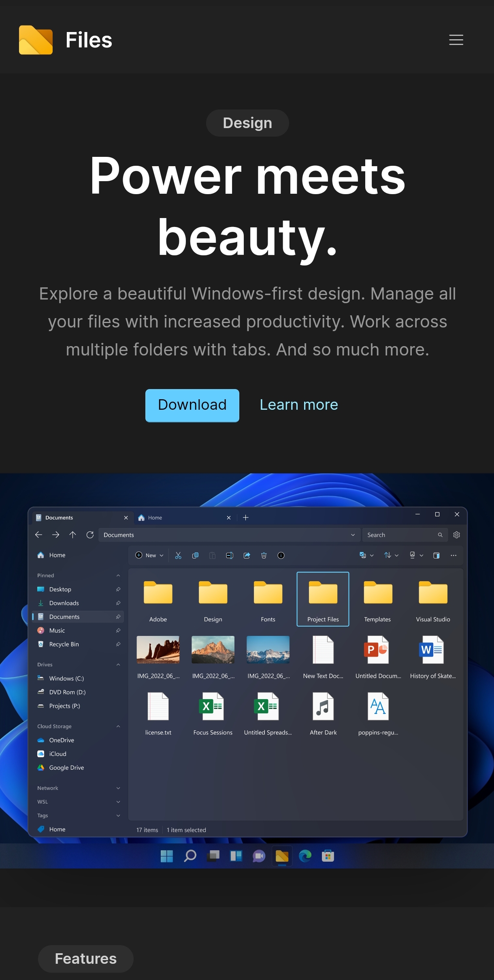Collapse the Drives section
This screenshot has width=494, height=980.
click(x=118, y=665)
